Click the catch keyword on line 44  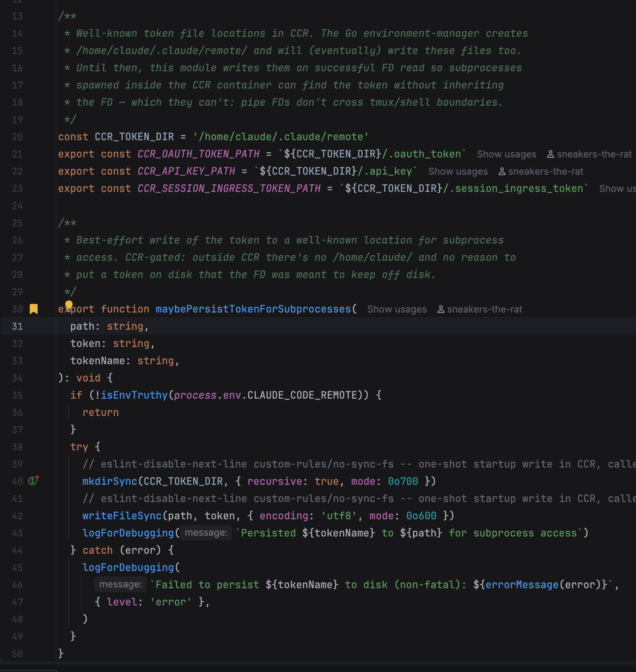point(98,550)
